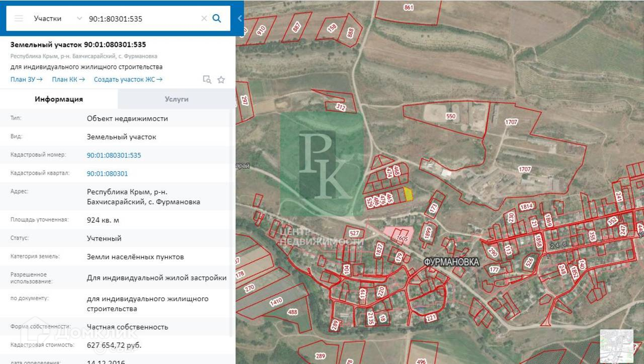Open the План ЗУ link
The image size is (644, 364).
click(26, 80)
